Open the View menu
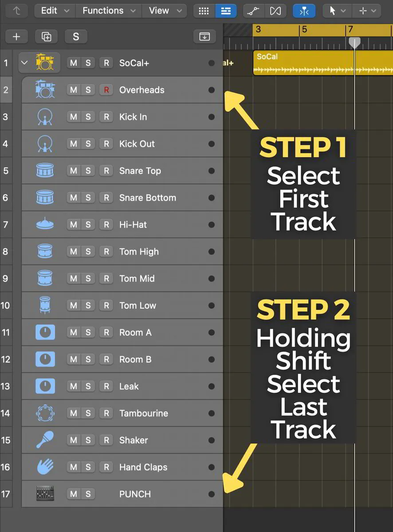 (x=159, y=11)
